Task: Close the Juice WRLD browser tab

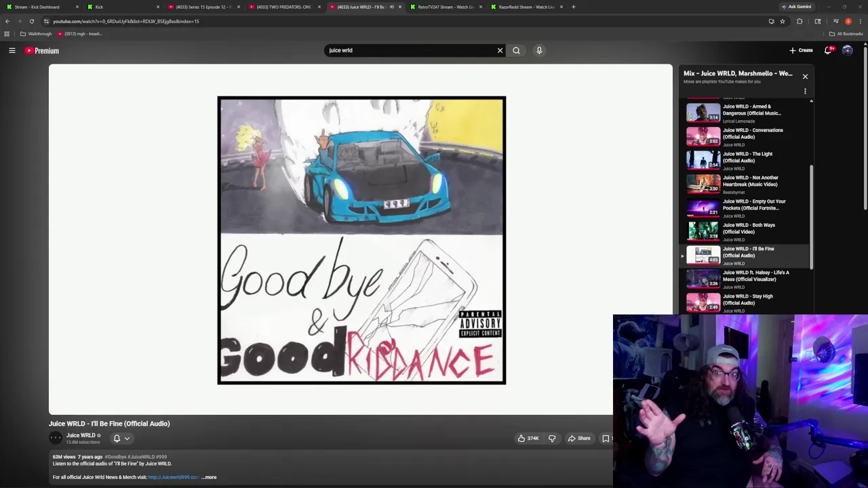Action: pyautogui.click(x=399, y=7)
